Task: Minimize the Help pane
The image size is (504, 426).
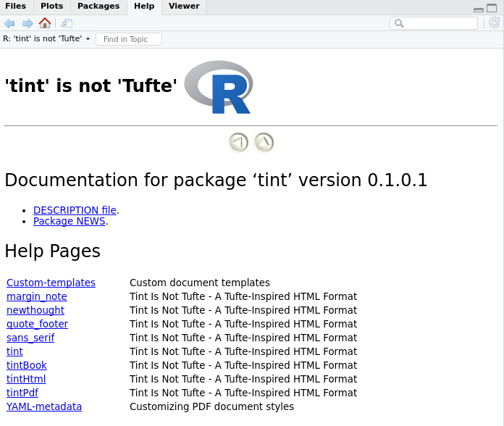Action: (x=478, y=9)
